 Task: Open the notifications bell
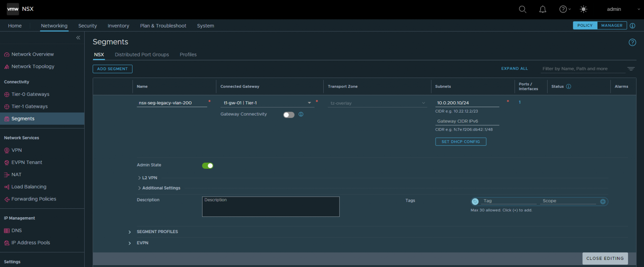[x=543, y=9]
